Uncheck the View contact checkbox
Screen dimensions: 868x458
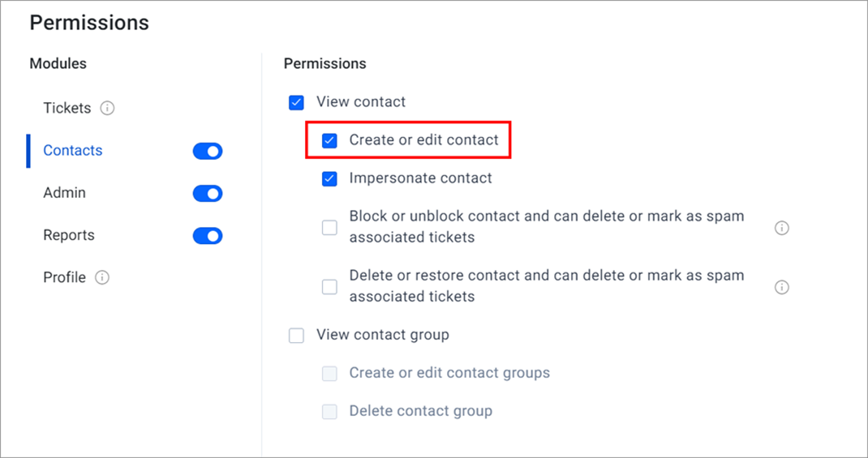click(297, 102)
